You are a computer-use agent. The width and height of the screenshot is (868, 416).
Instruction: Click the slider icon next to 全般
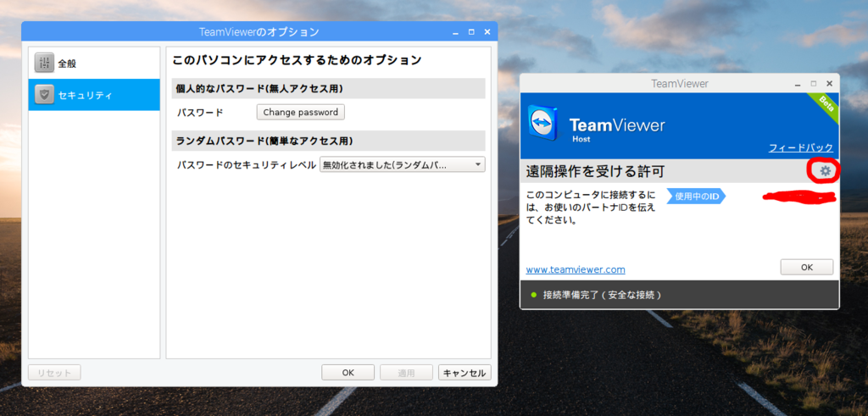tap(44, 63)
